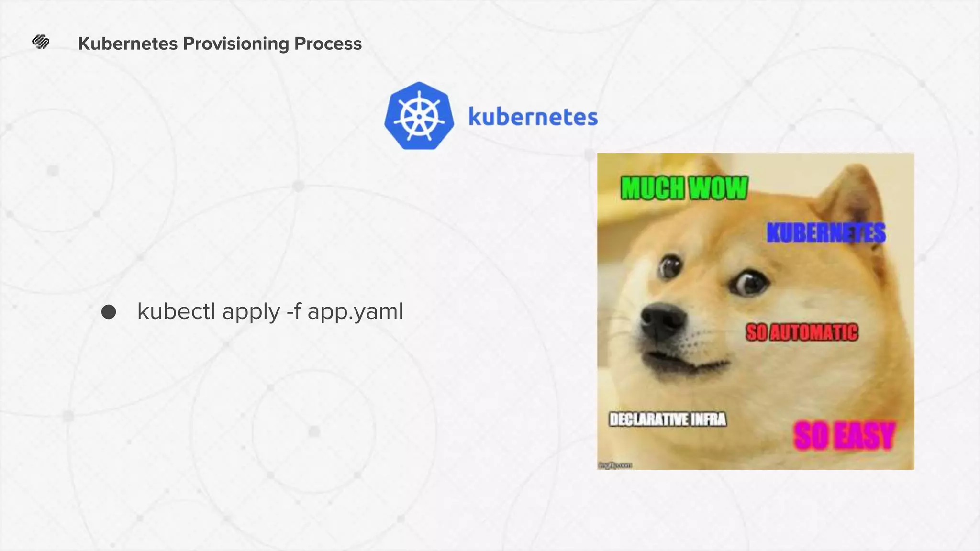Click the blue KUBERNETES meme text
The height and width of the screenshot is (551, 980).
pyautogui.click(x=826, y=233)
